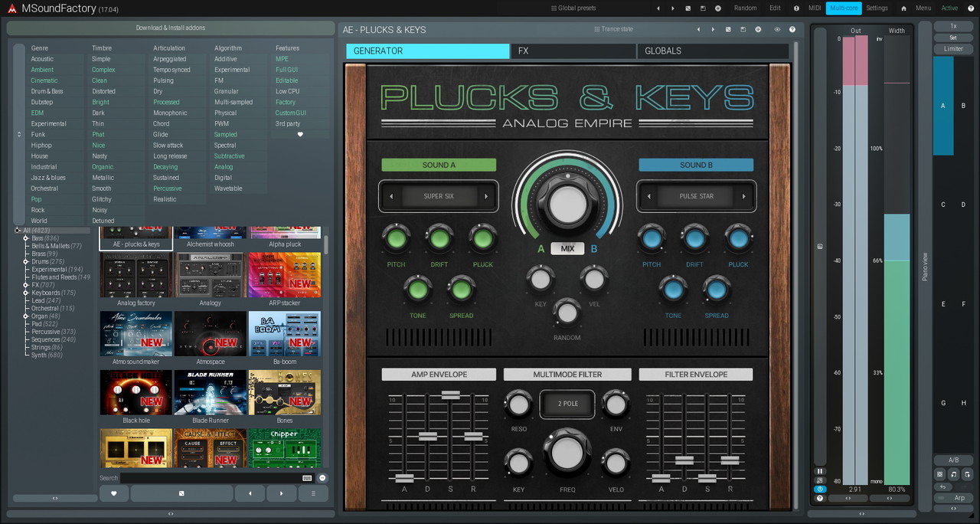980x524 pixels.
Task: Switch to the FX tab
Action: pyautogui.click(x=573, y=51)
